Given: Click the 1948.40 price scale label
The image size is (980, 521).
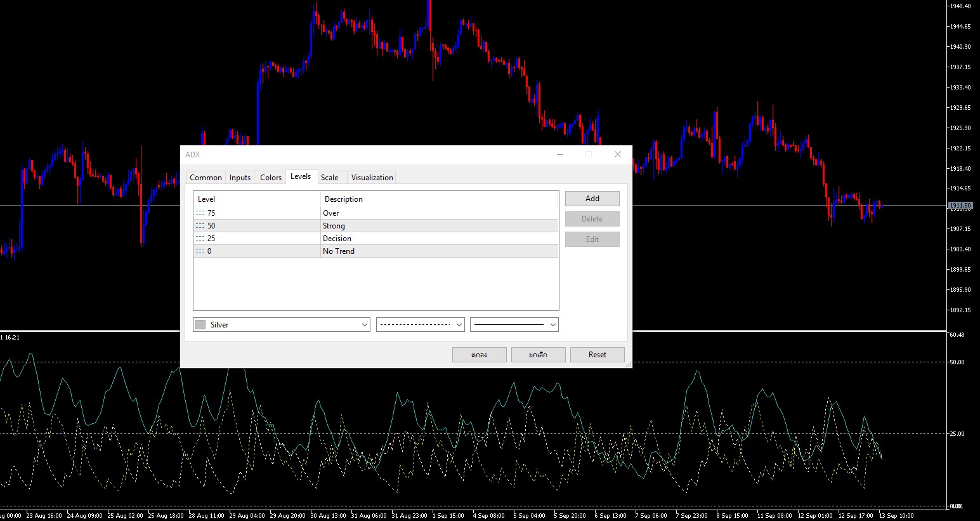Looking at the screenshot, I should pos(960,6).
